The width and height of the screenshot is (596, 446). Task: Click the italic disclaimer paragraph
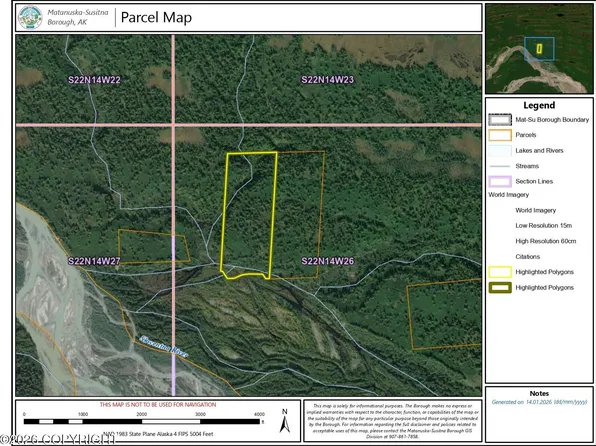(392, 421)
